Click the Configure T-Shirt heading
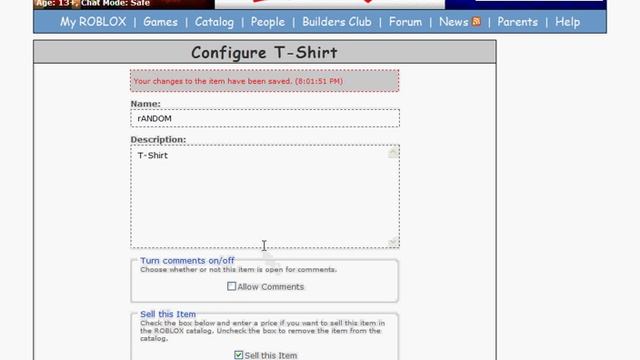The image size is (640, 360). pos(264,53)
